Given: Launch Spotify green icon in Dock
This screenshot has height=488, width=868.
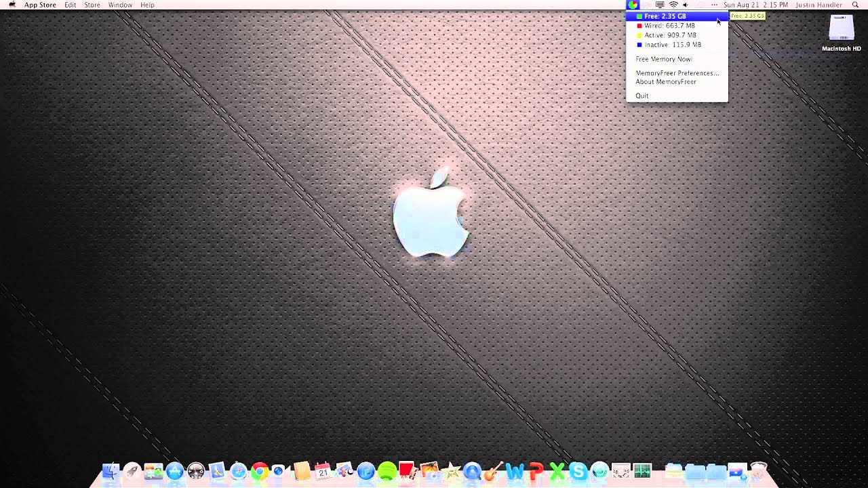Looking at the screenshot, I should point(387,471).
